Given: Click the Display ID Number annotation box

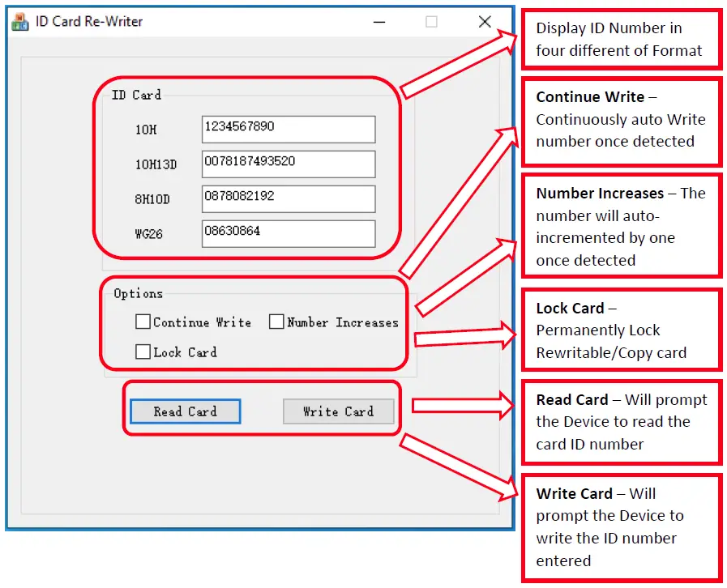Looking at the screenshot, I should point(621,39).
